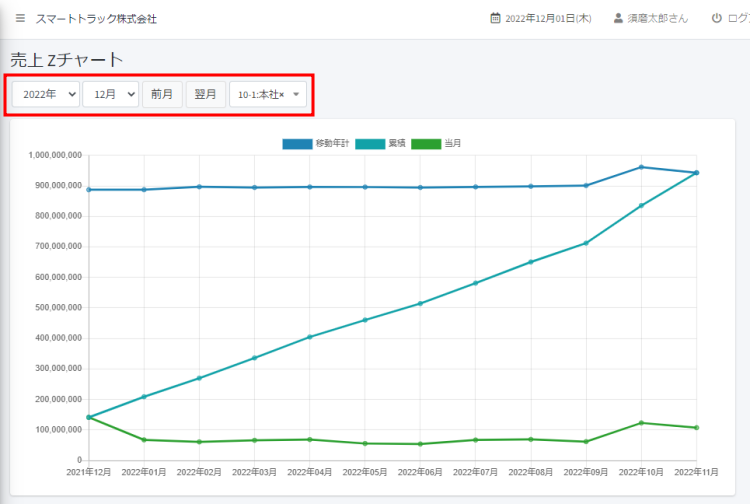Select 実績 data point at 2022年04月
The image size is (750, 504).
pyautogui.click(x=310, y=337)
